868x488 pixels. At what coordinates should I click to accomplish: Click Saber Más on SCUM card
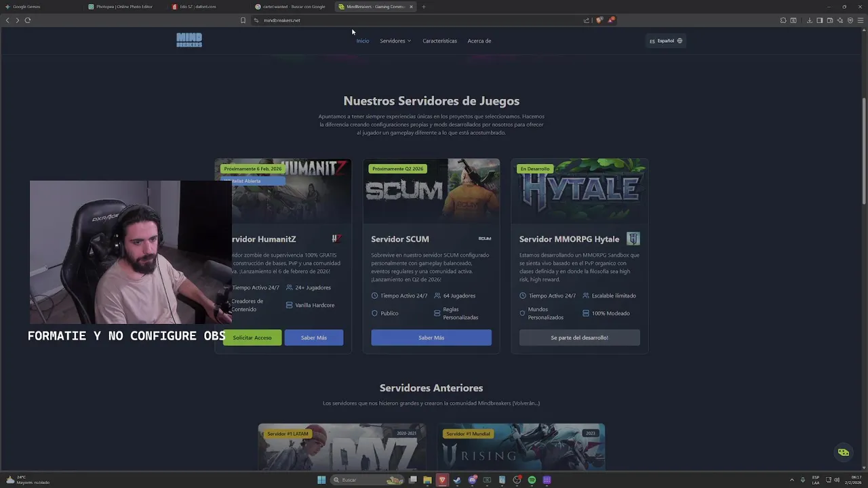click(x=431, y=338)
